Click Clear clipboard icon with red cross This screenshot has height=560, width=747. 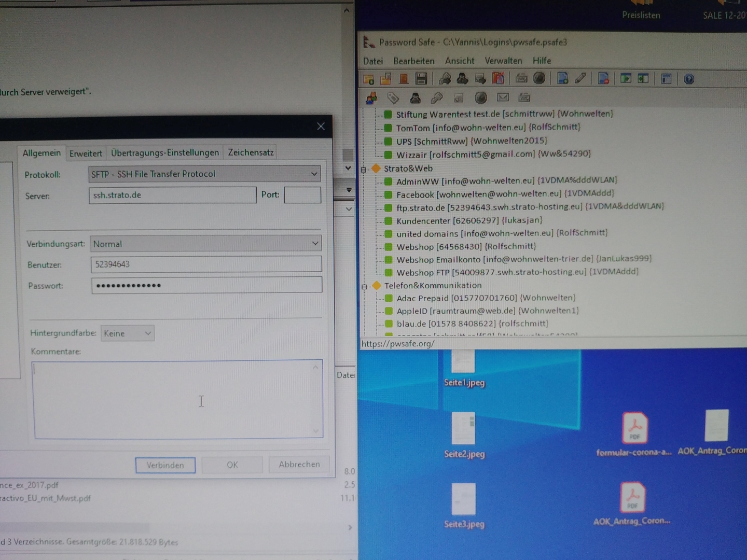point(498,79)
